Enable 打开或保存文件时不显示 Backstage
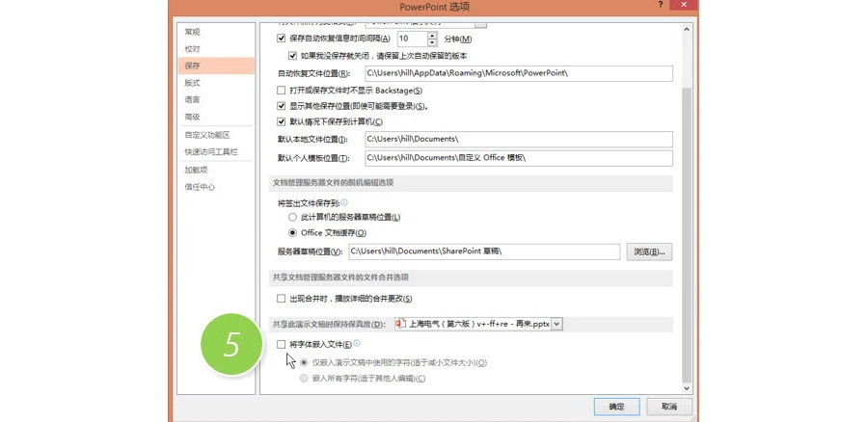The height and width of the screenshot is (422, 868). pos(282,91)
